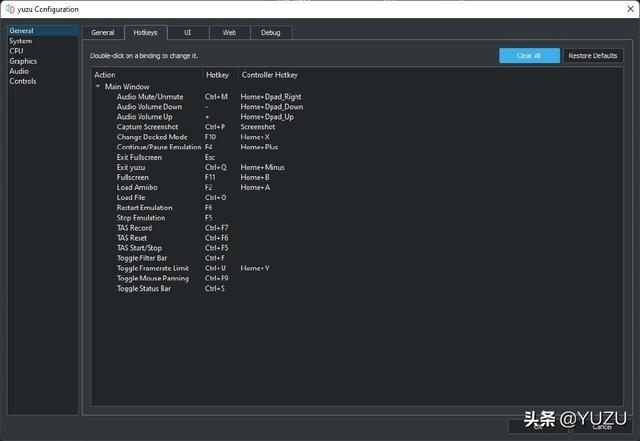Image resolution: width=640 pixels, height=441 pixels.
Task: Click the Home+Dpad_Right controller binding
Action: coord(271,97)
